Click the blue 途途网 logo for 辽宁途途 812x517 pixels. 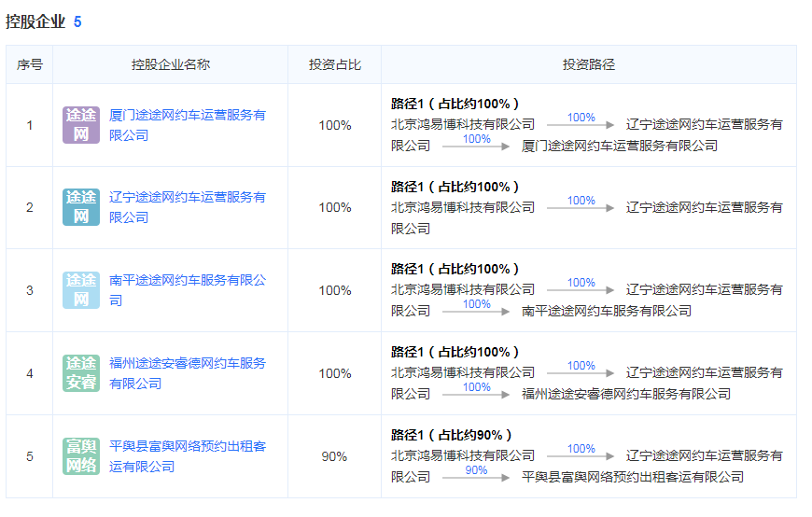(x=81, y=207)
